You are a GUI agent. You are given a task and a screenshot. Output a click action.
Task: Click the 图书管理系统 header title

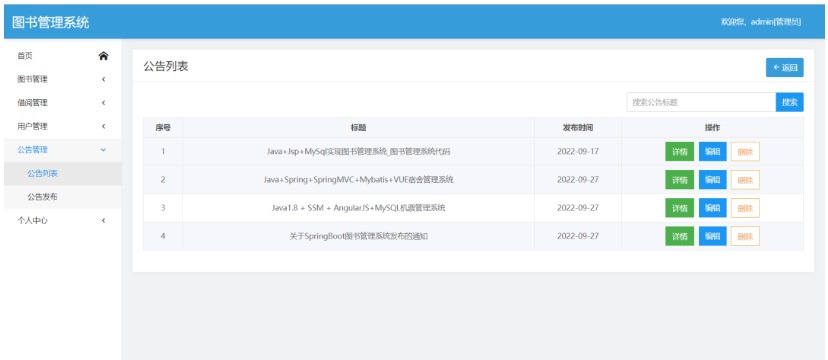tap(51, 22)
